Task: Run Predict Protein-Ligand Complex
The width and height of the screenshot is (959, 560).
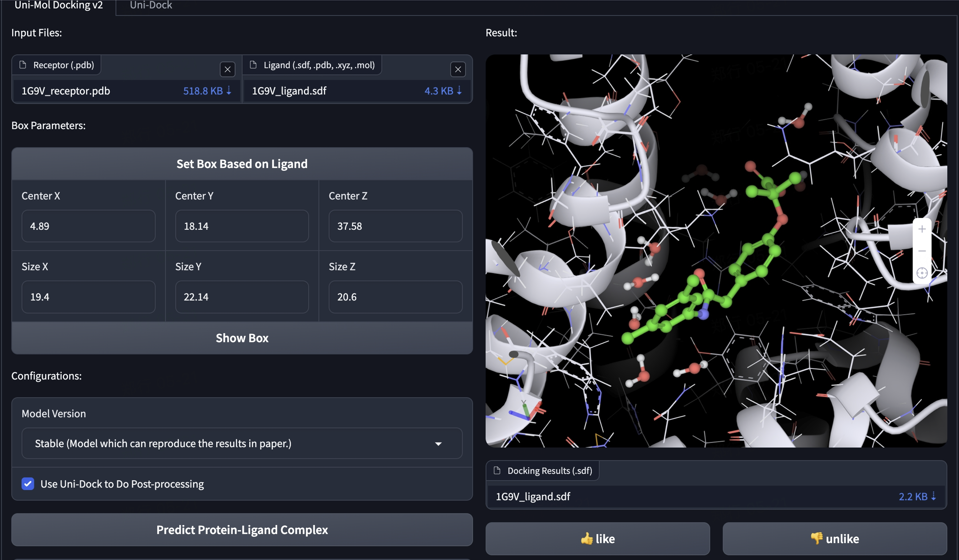Action: [x=242, y=530]
